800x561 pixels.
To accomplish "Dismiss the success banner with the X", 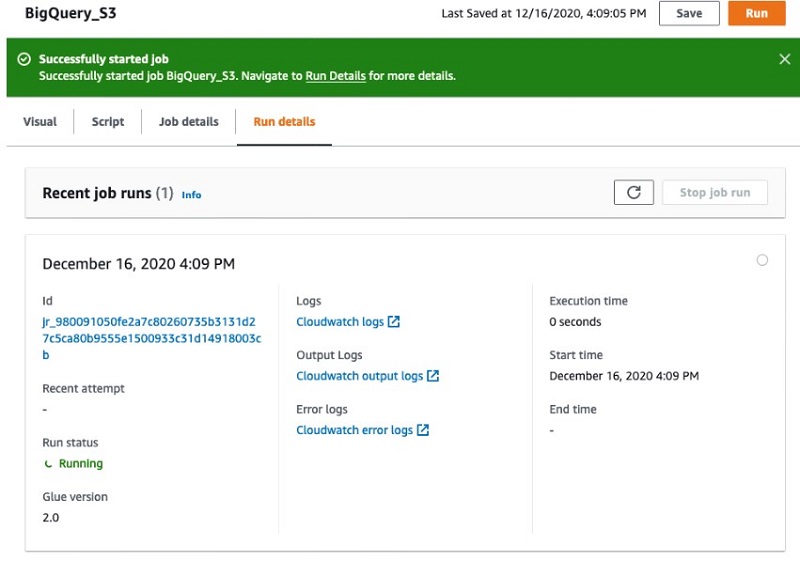I will click(x=784, y=60).
